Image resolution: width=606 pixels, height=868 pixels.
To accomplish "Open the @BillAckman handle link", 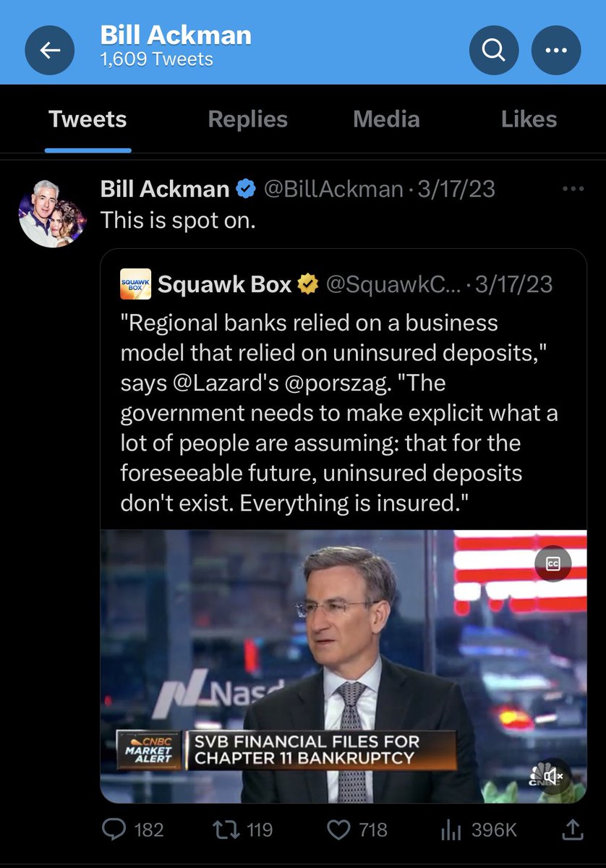I will 333,189.
